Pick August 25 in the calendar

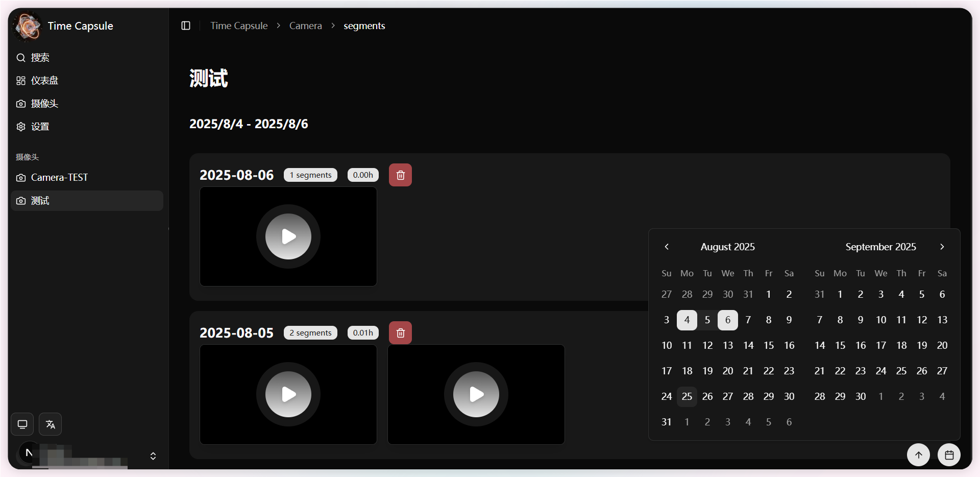[x=687, y=396]
